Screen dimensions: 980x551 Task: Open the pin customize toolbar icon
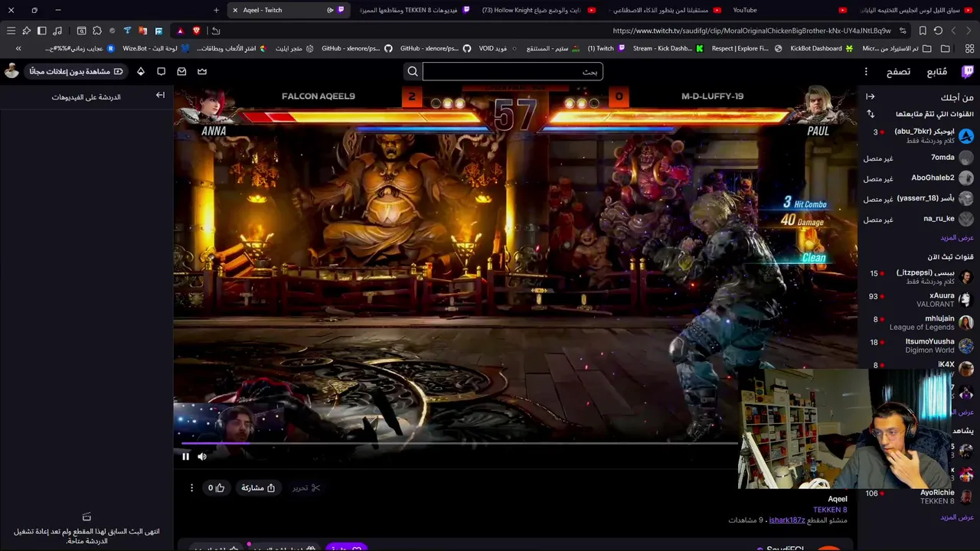coord(26,31)
